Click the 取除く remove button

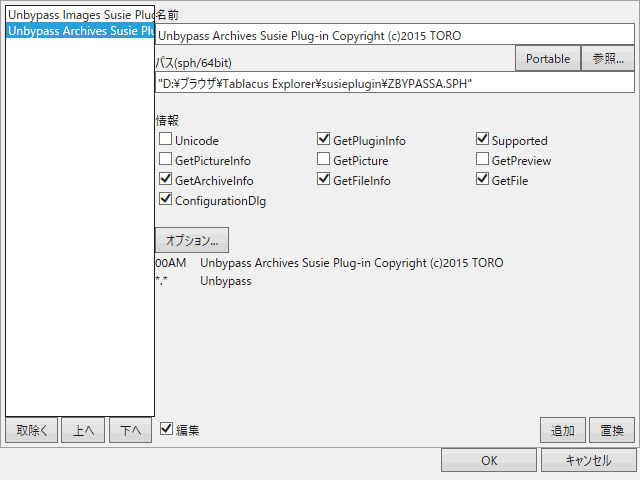pos(32,430)
